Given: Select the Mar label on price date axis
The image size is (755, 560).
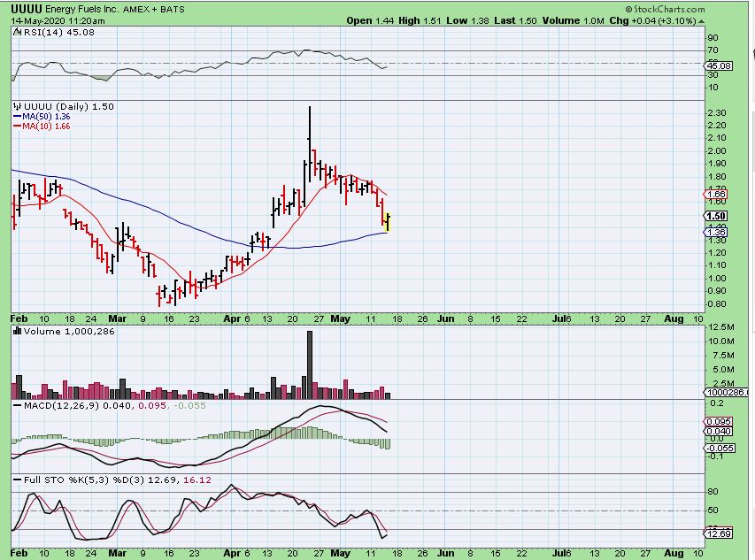Looking at the screenshot, I should click(x=118, y=317).
